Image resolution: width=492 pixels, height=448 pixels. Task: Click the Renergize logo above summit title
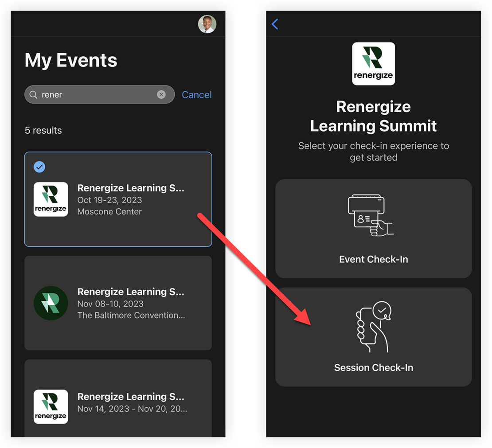coord(373,64)
